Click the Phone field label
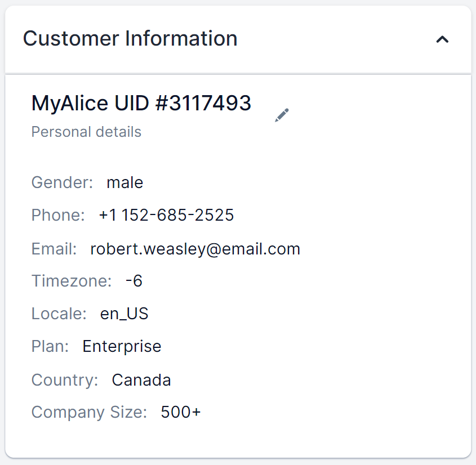Screen dimensions: 476x465 click(x=58, y=215)
